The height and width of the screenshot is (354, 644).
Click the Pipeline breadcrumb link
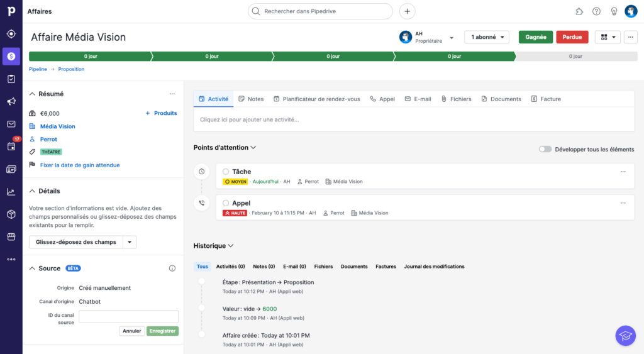(x=38, y=69)
